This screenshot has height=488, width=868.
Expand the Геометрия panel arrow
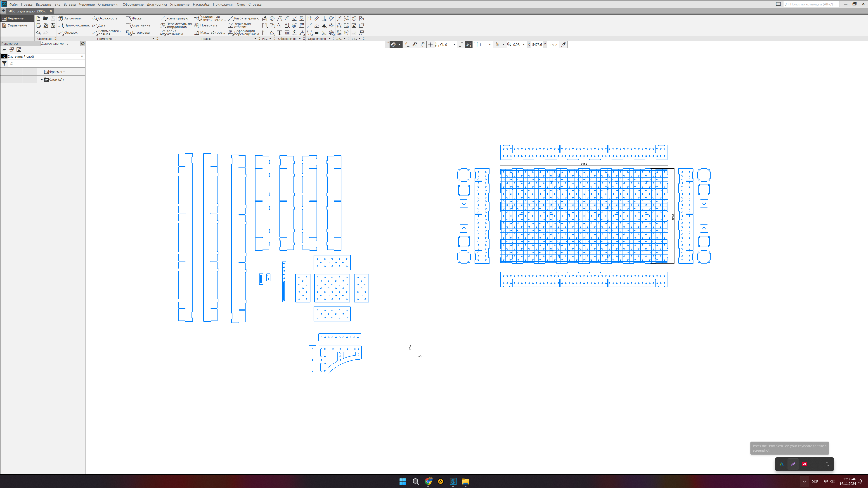pos(153,39)
